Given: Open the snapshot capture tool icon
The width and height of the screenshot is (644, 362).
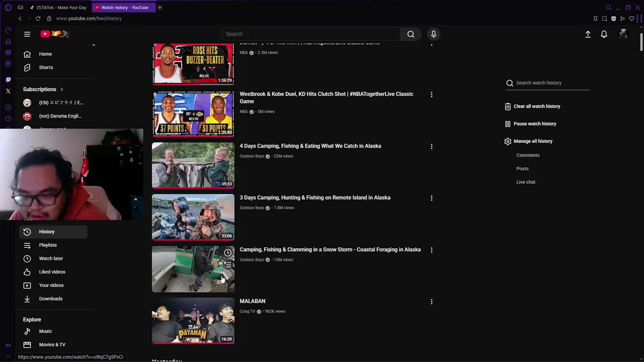Looking at the screenshot, I should point(604,19).
